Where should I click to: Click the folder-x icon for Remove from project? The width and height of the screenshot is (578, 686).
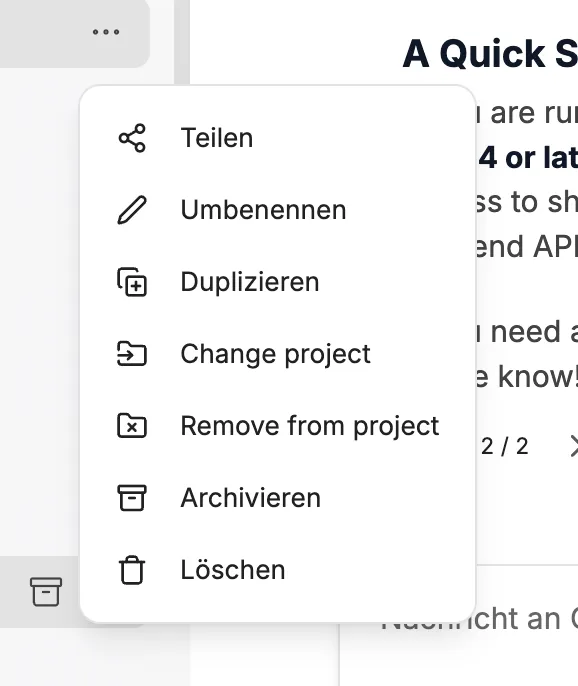click(x=132, y=426)
